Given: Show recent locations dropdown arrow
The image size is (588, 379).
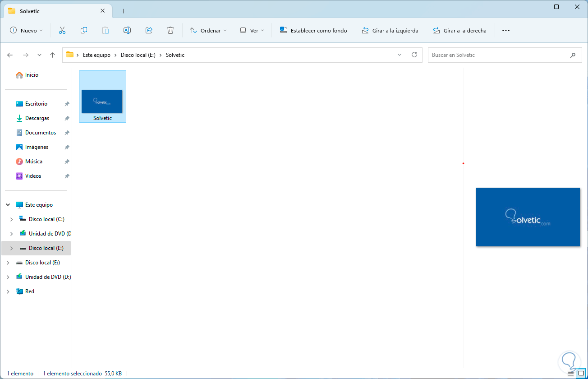Looking at the screenshot, I should 39,55.
